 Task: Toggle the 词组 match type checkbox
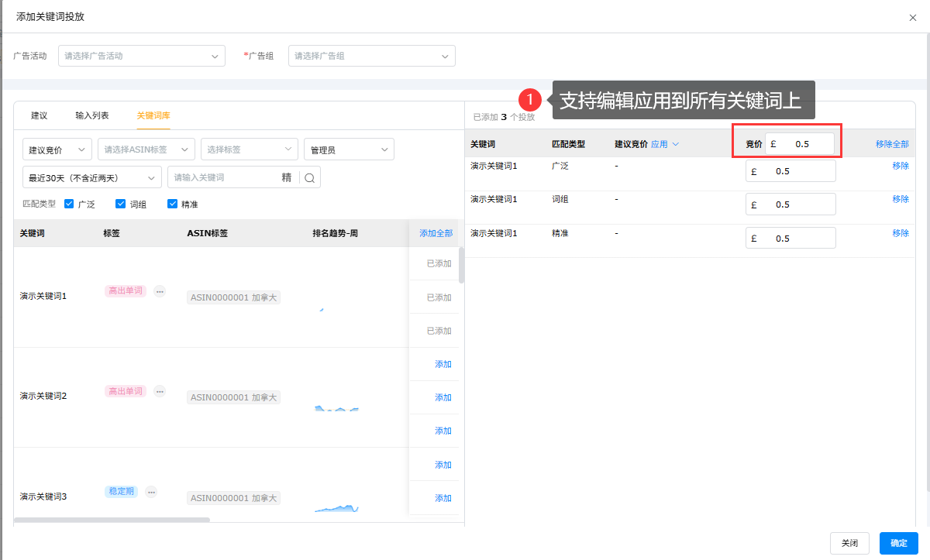(121, 204)
